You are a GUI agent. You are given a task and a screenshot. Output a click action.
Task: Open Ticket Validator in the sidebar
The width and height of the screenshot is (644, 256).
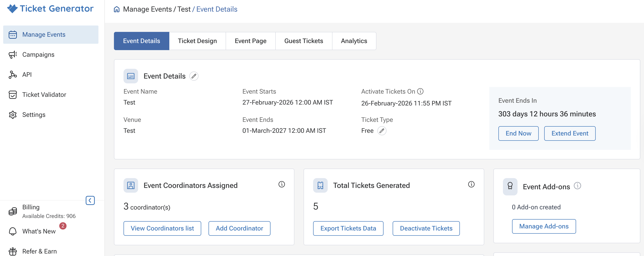click(51, 95)
